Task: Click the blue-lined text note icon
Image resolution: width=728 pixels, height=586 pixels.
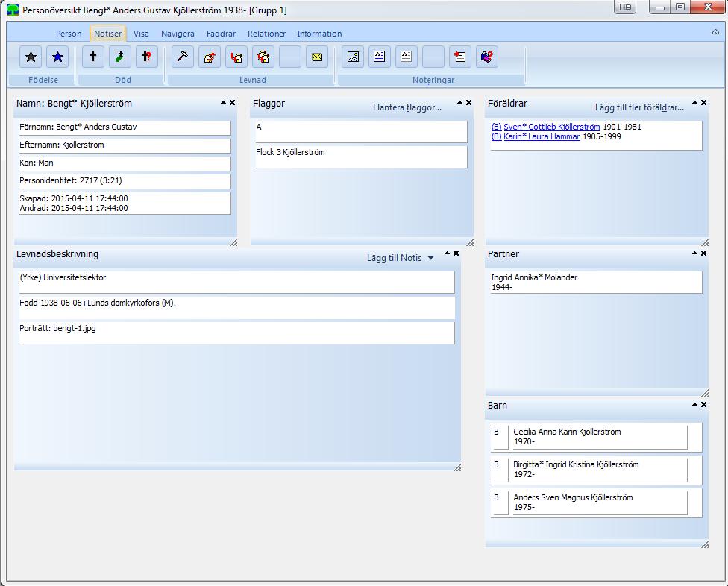Action: pos(380,57)
